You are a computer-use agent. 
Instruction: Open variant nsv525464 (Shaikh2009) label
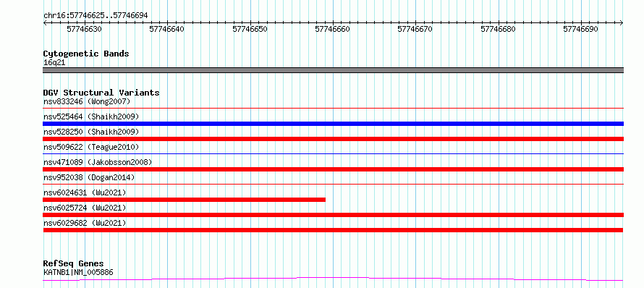pyautogui.click(x=91, y=117)
